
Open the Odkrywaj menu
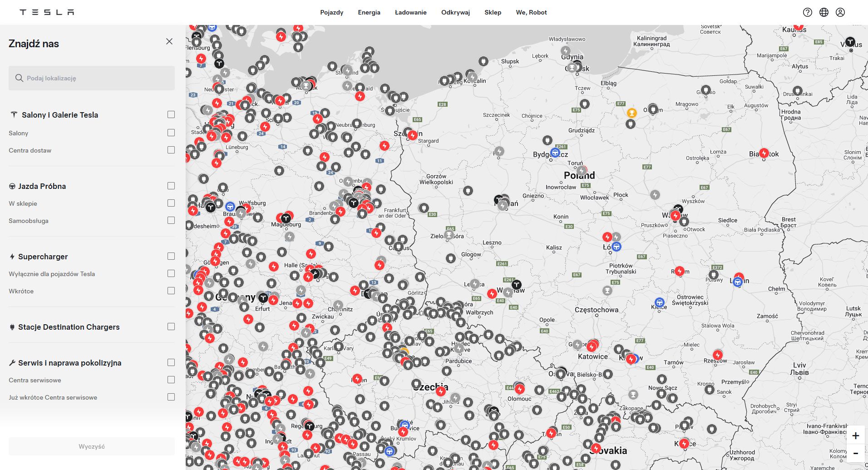point(455,12)
